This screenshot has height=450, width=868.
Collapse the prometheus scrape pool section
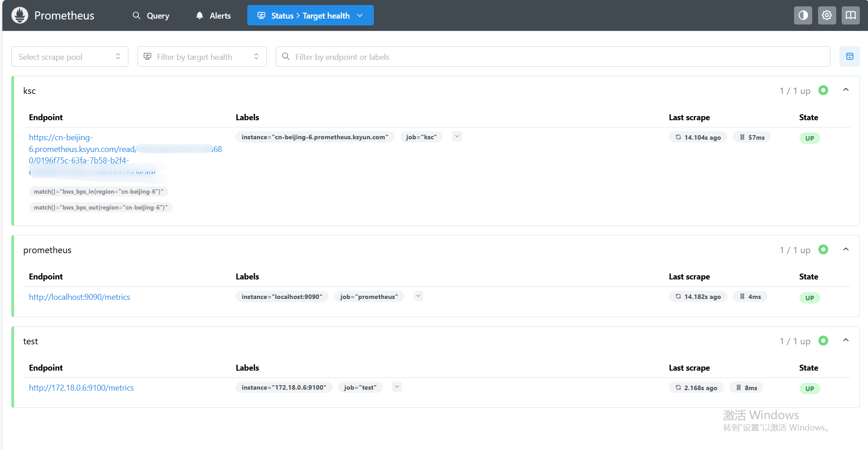pyautogui.click(x=846, y=249)
